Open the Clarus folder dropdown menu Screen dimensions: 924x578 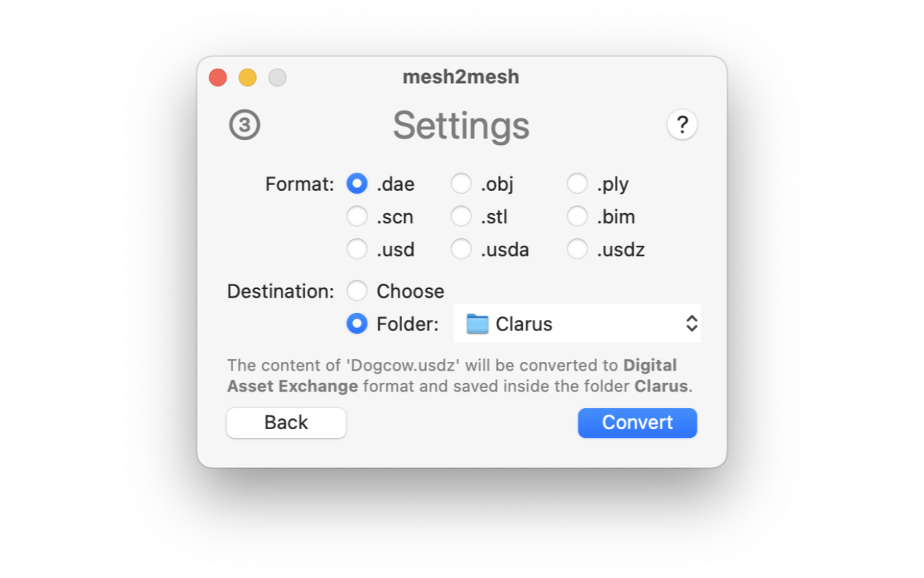pos(577,324)
